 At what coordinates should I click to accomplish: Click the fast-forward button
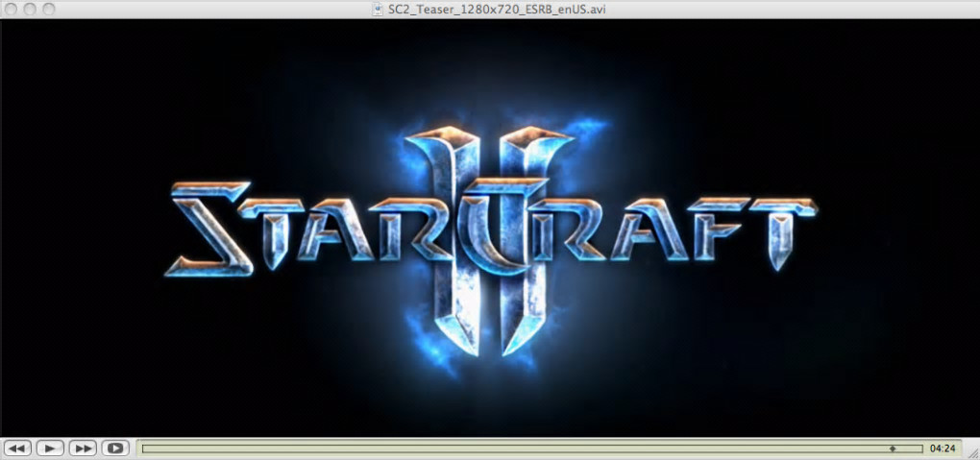point(83,448)
